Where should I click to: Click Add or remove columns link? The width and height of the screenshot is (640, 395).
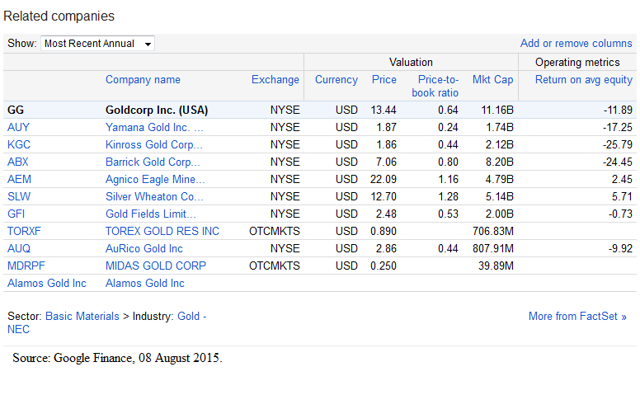[x=576, y=43]
